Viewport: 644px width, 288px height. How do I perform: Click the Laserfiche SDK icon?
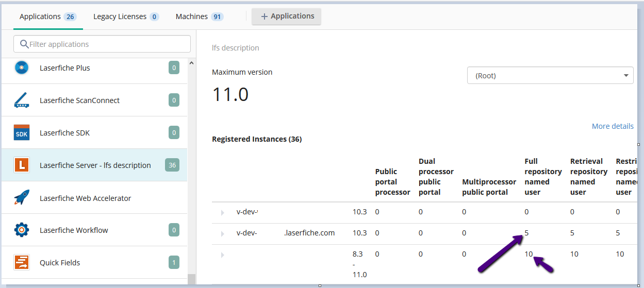(22, 133)
